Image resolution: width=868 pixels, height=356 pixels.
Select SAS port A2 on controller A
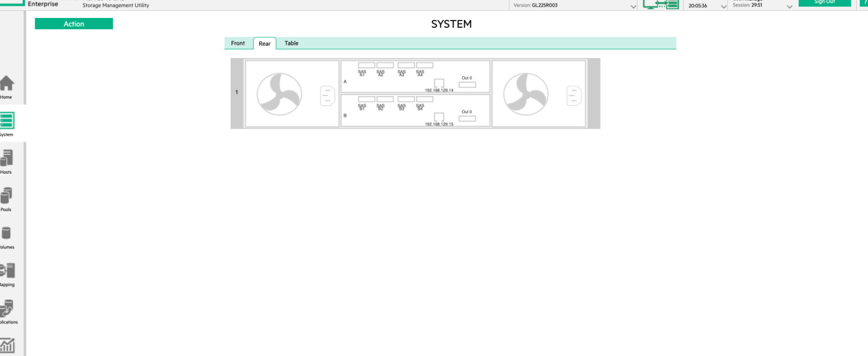pos(385,65)
